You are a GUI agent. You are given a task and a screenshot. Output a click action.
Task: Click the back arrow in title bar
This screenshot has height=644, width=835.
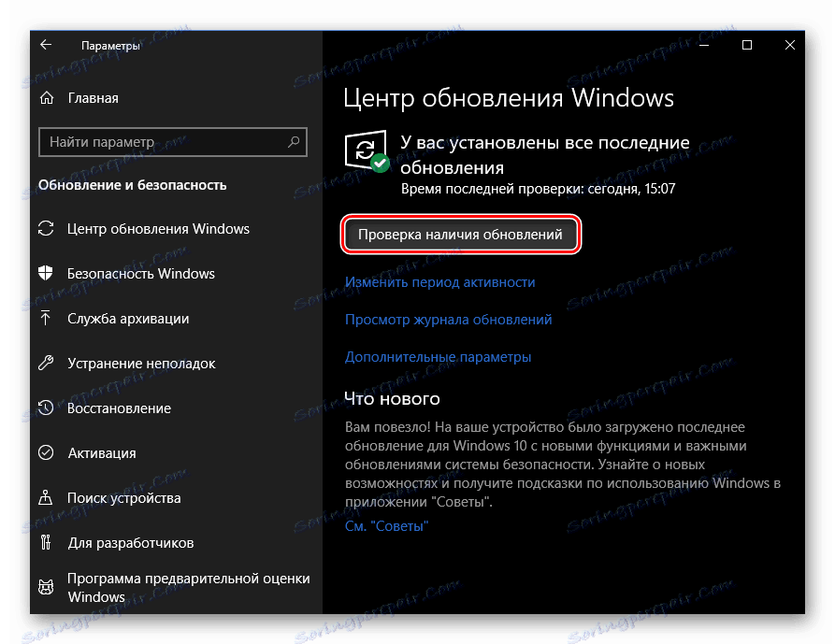[46, 45]
